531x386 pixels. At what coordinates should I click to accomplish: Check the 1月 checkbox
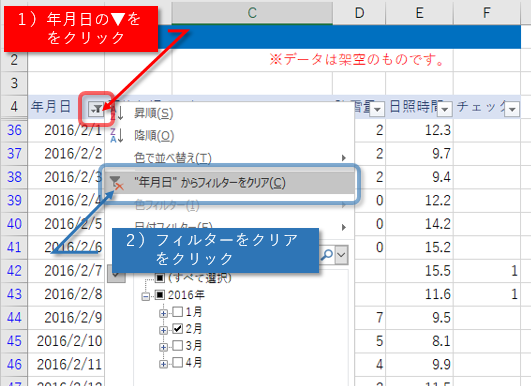178,312
